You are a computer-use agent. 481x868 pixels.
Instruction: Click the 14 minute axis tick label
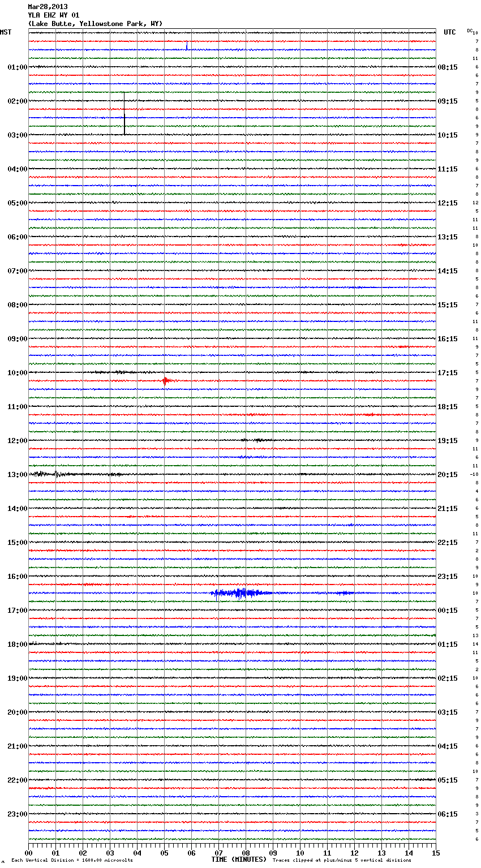(x=409, y=853)
